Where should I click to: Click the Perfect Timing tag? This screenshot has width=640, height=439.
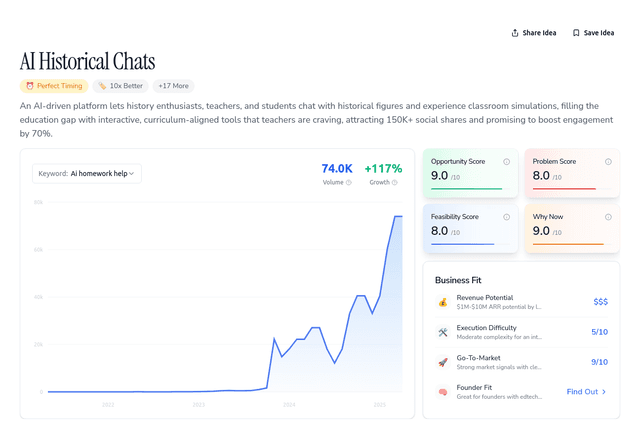[54, 86]
